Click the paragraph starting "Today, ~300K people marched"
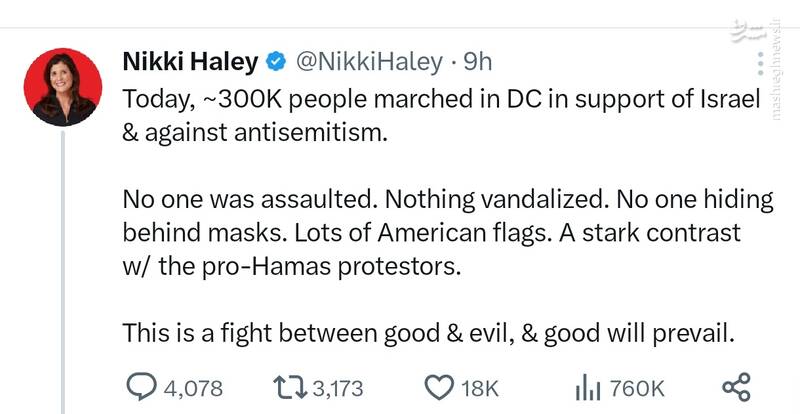 435,117
